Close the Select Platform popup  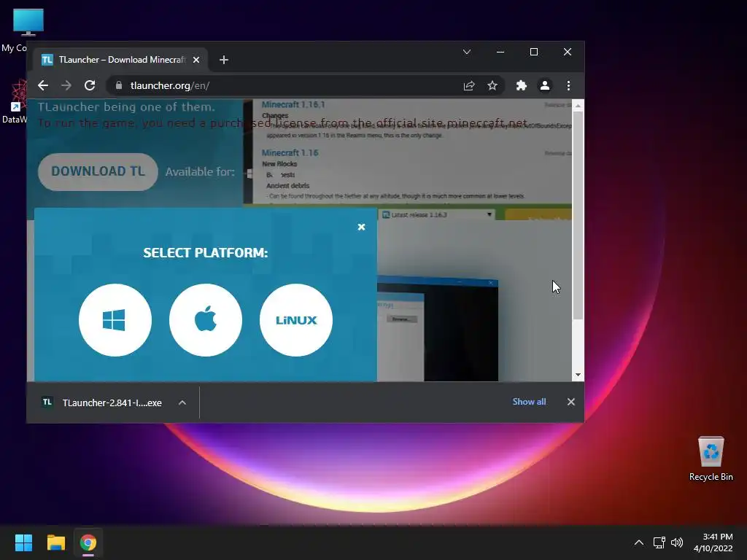coord(361,227)
